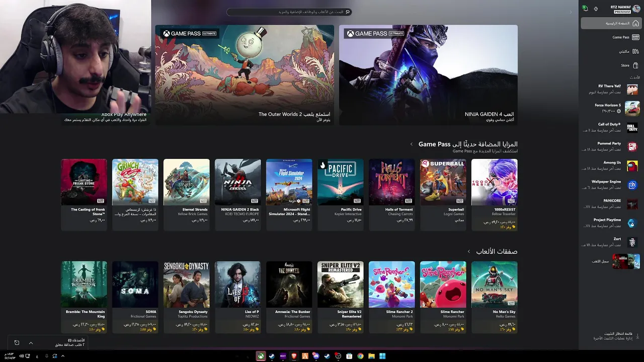Open Amnesia: The Bunker deal tile
This screenshot has height=362, width=644.
(x=289, y=297)
